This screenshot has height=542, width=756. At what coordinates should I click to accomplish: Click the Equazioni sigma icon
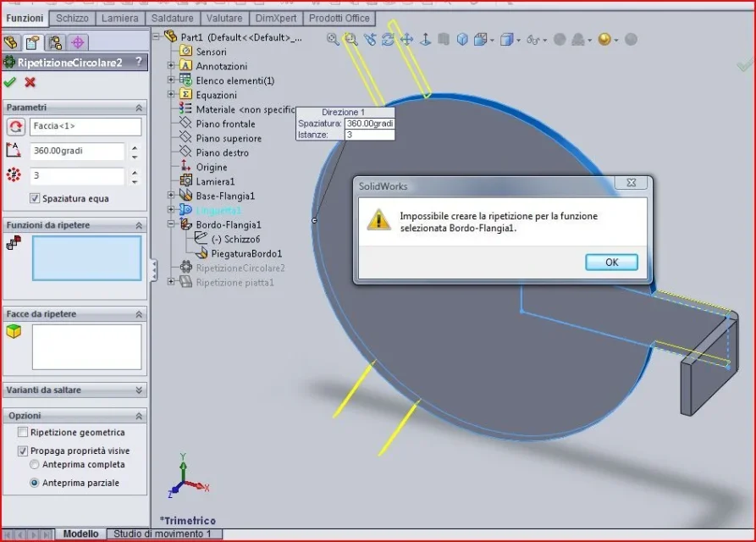pyautogui.click(x=185, y=94)
